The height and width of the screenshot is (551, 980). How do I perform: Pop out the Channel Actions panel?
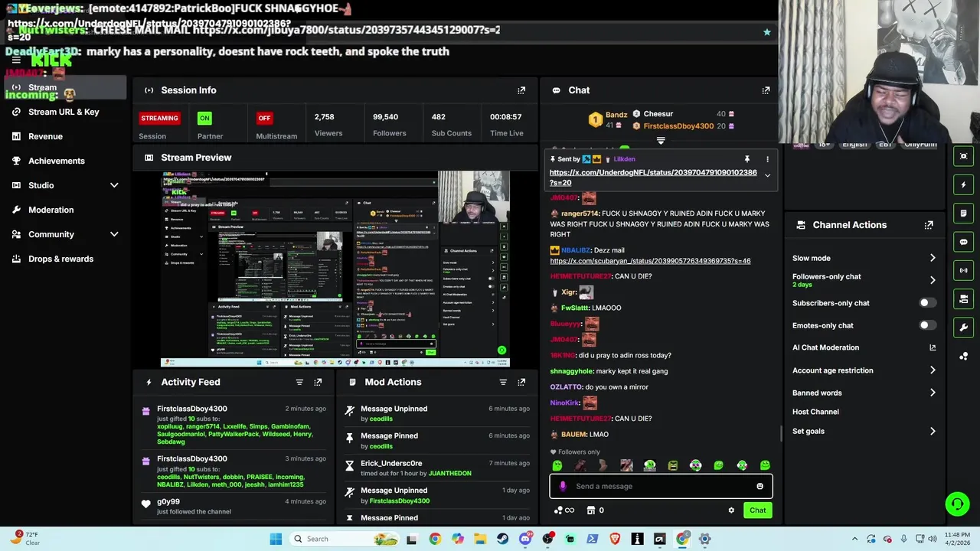(929, 225)
